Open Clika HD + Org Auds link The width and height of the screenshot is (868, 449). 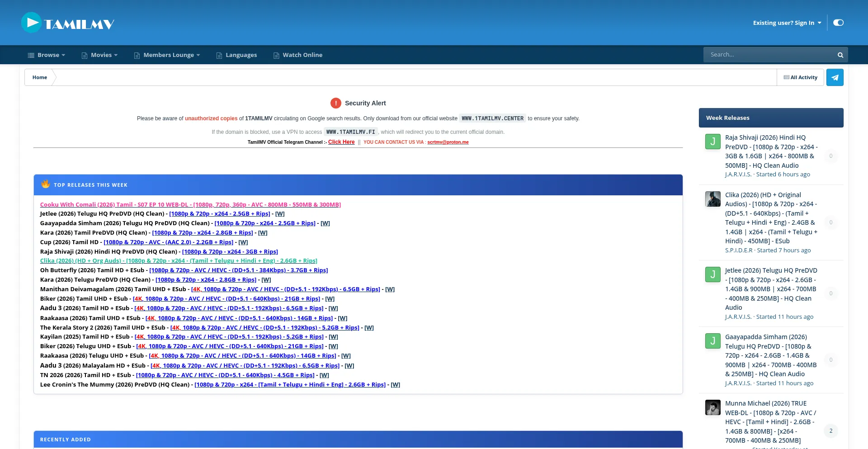(179, 261)
